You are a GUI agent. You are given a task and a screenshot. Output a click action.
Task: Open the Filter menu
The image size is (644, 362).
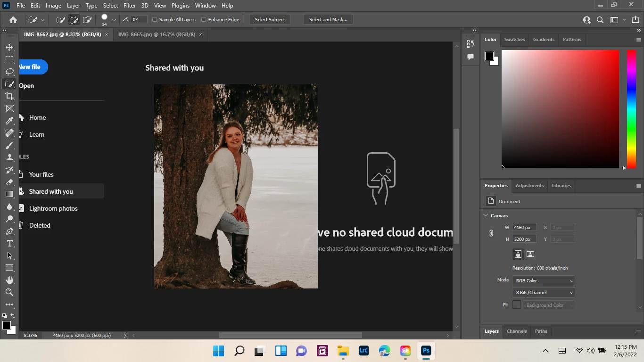point(130,6)
